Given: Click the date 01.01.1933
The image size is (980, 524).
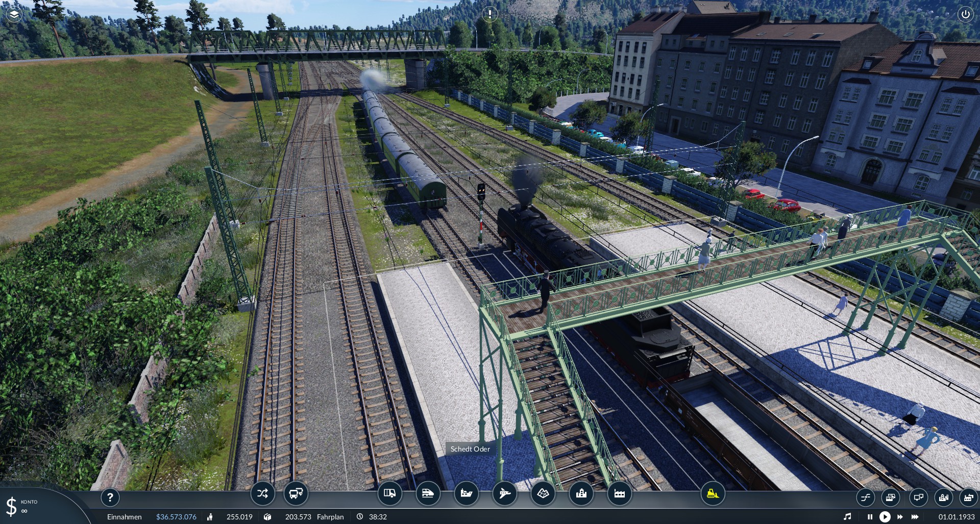Looking at the screenshot, I should [957, 517].
